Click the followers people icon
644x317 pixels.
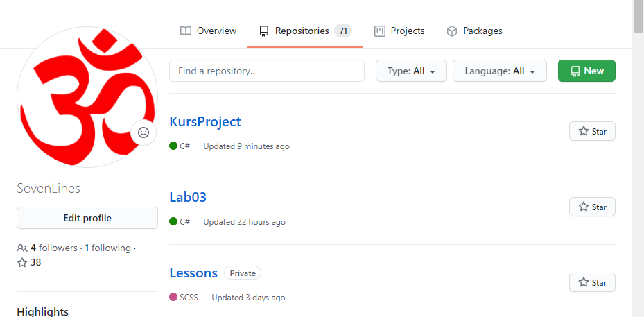22,248
